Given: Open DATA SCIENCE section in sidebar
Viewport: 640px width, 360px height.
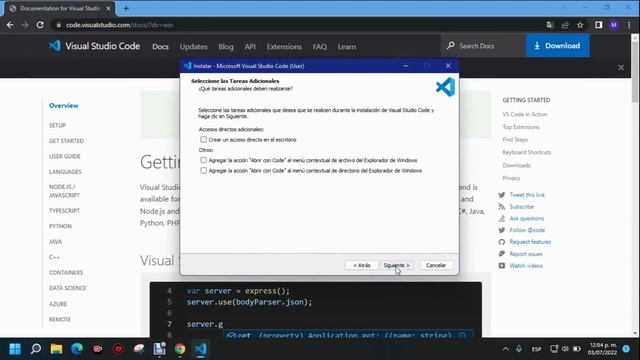Looking at the screenshot, I should tap(67, 288).
